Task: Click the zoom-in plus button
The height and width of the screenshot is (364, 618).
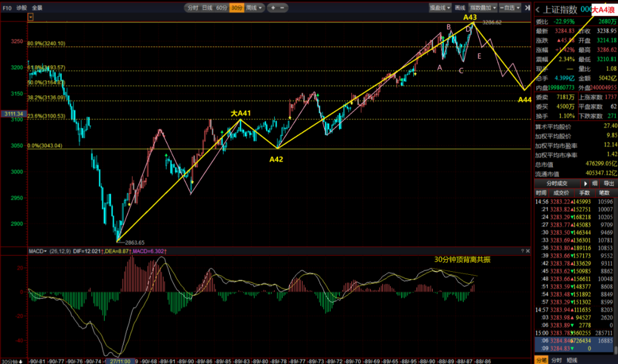Action: 273,8
